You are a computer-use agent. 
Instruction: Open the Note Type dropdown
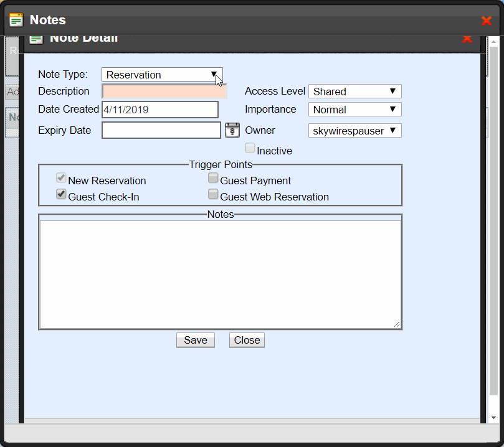pyautogui.click(x=162, y=75)
